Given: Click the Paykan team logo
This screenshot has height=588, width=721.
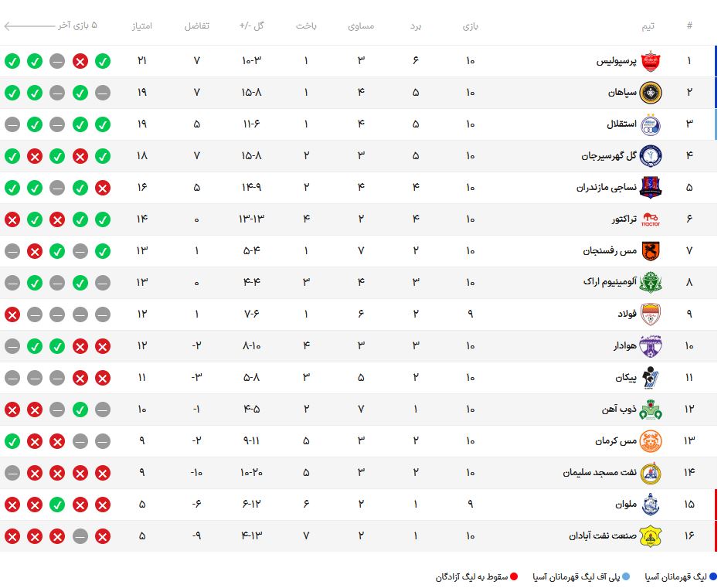Looking at the screenshot, I should 650,378.
